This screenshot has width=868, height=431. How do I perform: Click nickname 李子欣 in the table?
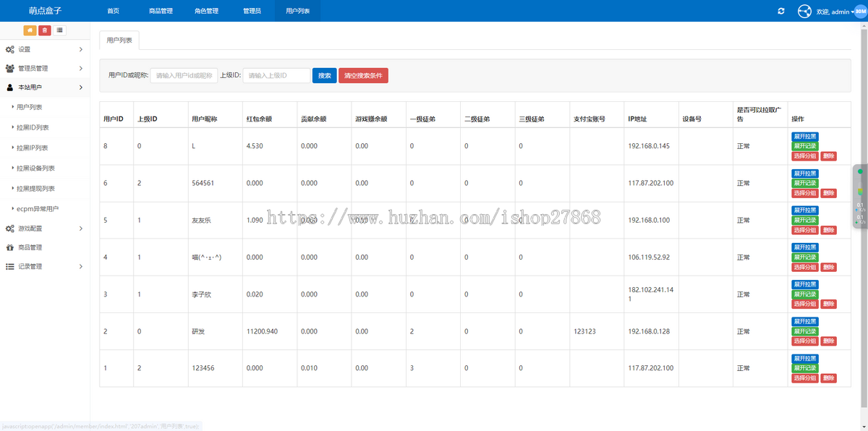[202, 294]
